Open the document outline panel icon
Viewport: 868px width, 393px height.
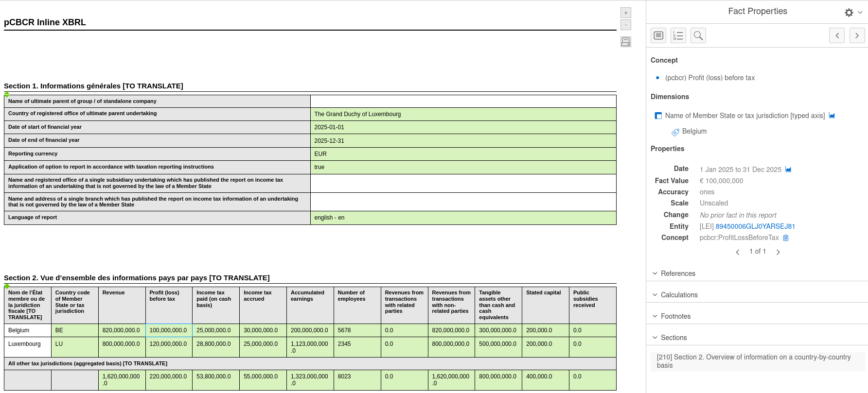point(678,35)
